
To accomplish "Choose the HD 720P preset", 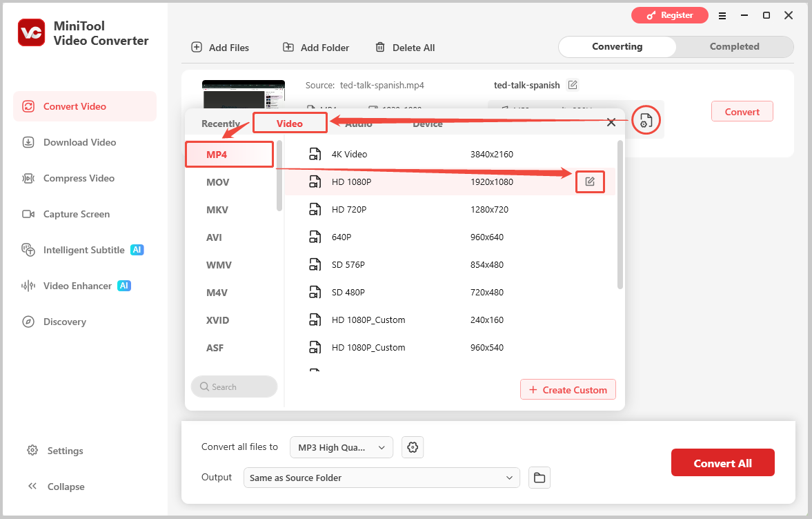I will (450, 209).
